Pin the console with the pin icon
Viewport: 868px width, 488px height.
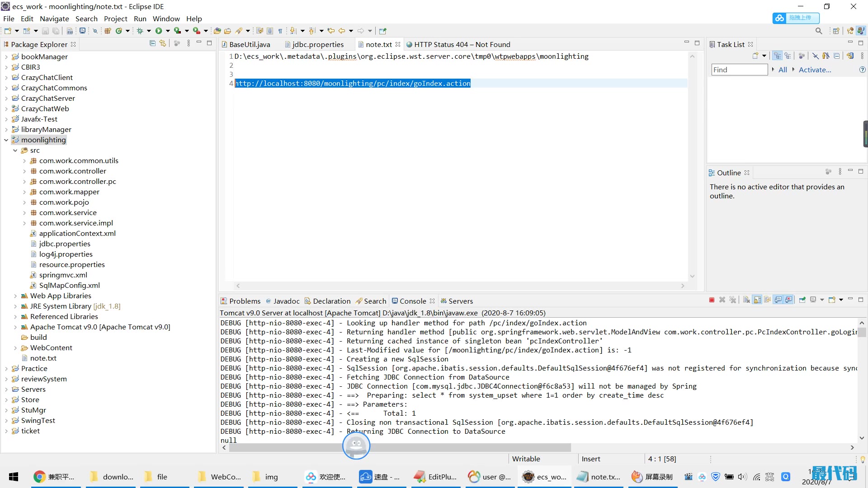pos(802,300)
